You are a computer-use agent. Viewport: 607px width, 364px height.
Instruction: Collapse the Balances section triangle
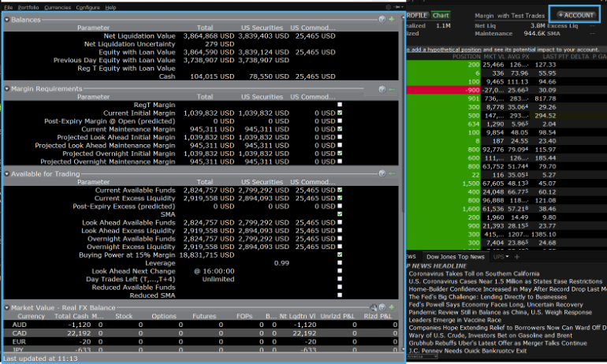[x=6, y=19]
